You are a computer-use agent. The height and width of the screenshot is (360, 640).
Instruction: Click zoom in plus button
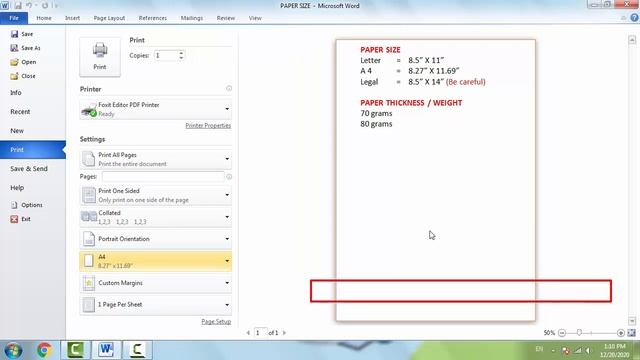pos(621,333)
